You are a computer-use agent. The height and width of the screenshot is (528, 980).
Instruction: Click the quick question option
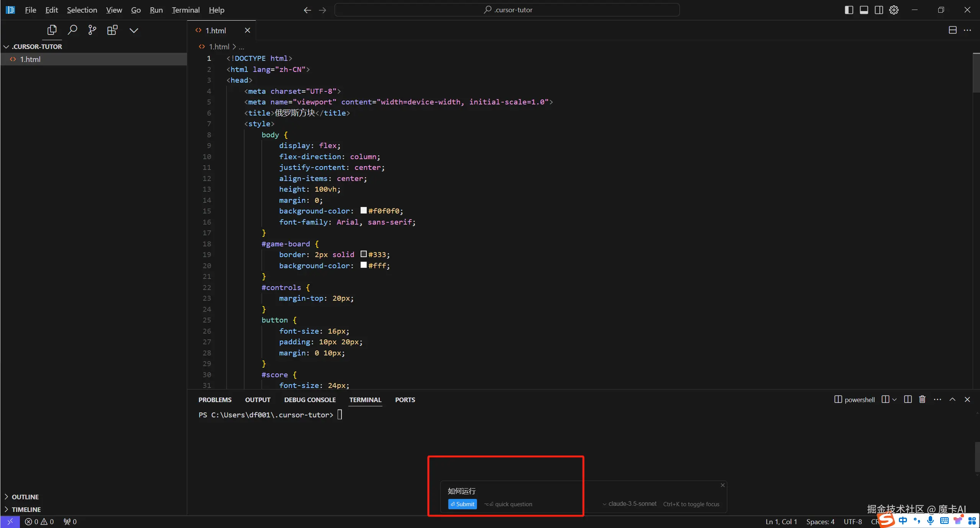click(508, 504)
